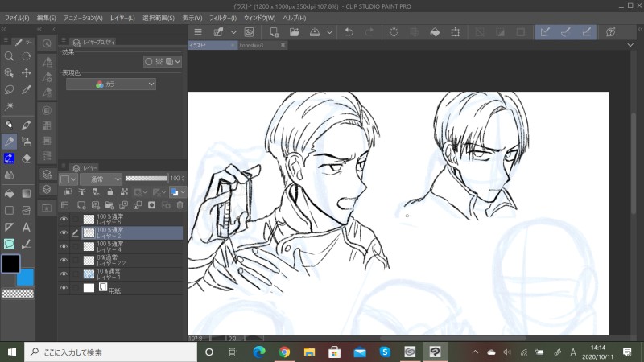Select the Lasso selection tool
Image resolution: width=644 pixels, height=362 pixels.
(x=9, y=90)
